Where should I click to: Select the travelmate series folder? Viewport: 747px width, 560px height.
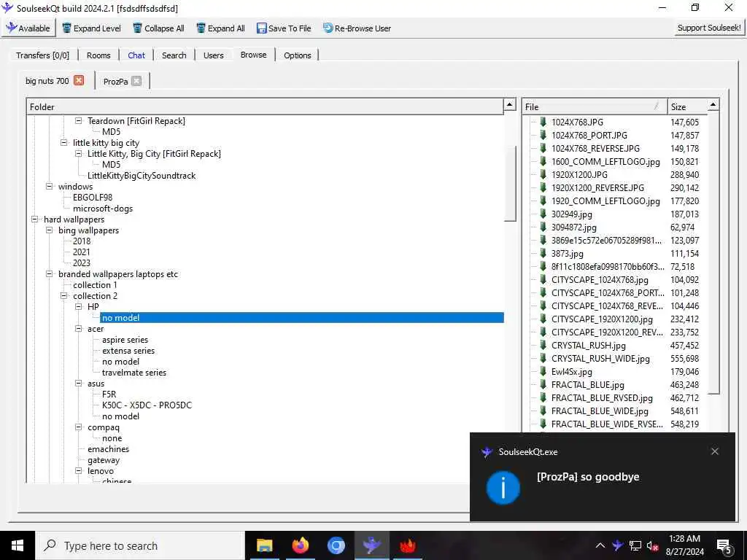tap(134, 373)
